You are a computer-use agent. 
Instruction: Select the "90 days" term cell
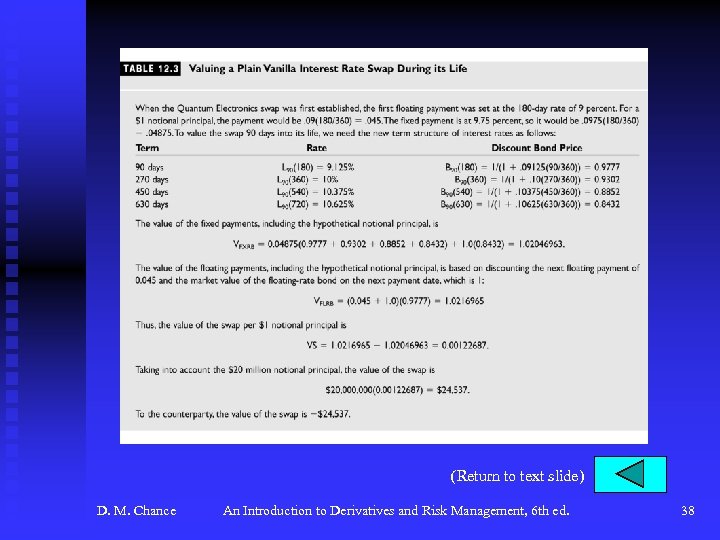(x=149, y=167)
